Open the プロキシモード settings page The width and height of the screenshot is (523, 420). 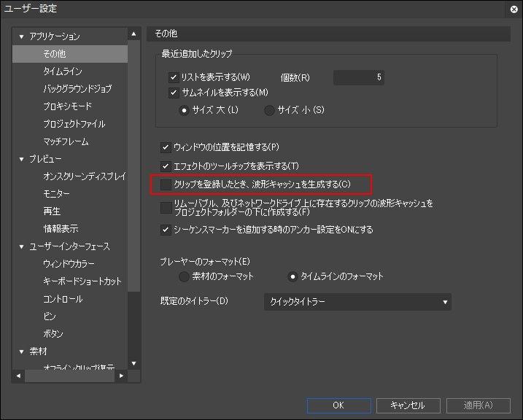pyautogui.click(x=67, y=106)
